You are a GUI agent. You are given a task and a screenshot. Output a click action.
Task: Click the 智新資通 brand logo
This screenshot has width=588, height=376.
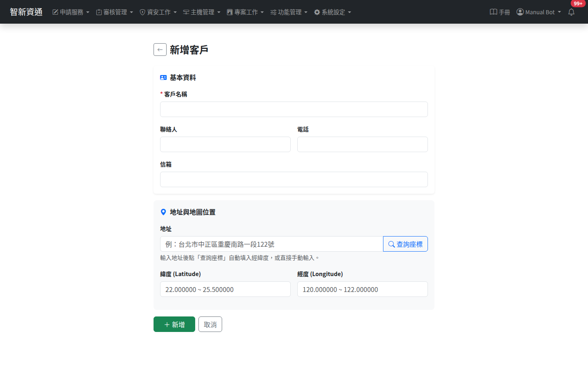pos(26,12)
